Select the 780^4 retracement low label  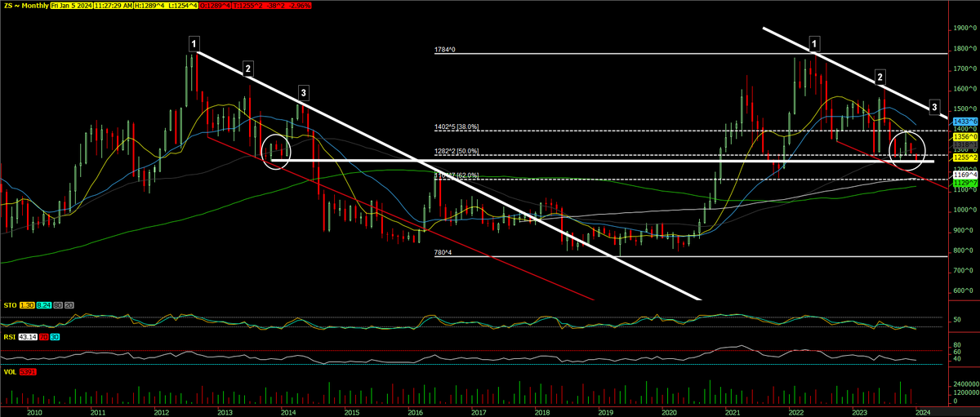(x=443, y=253)
